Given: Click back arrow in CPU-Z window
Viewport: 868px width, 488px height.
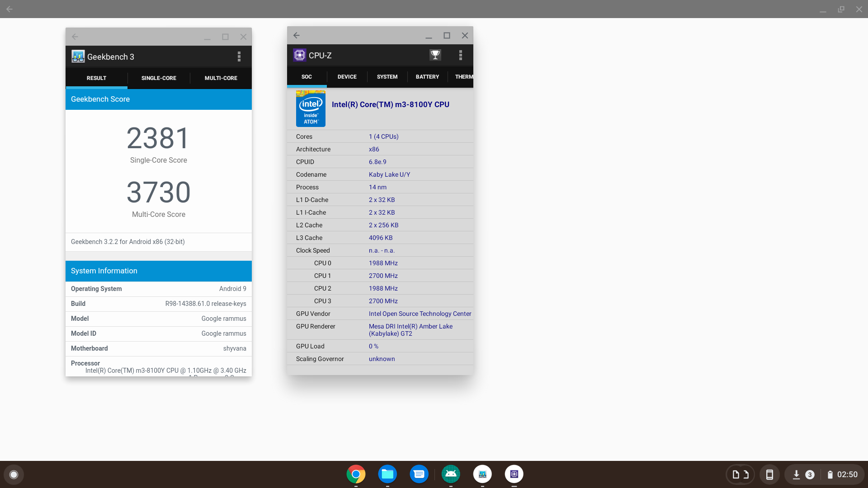Looking at the screenshot, I should tap(297, 35).
